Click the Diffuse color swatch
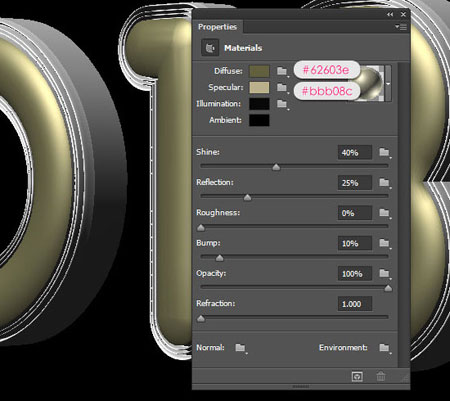450x401 pixels. (259, 71)
